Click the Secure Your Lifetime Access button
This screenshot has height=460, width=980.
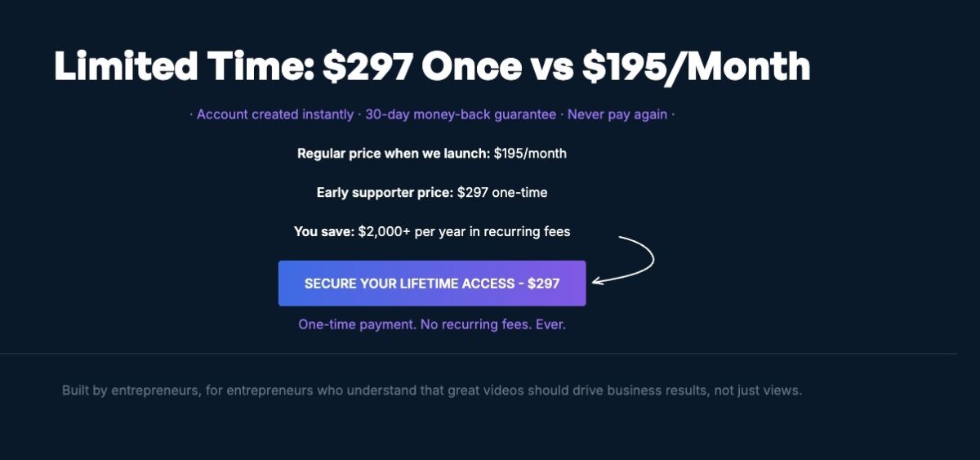[432, 284]
